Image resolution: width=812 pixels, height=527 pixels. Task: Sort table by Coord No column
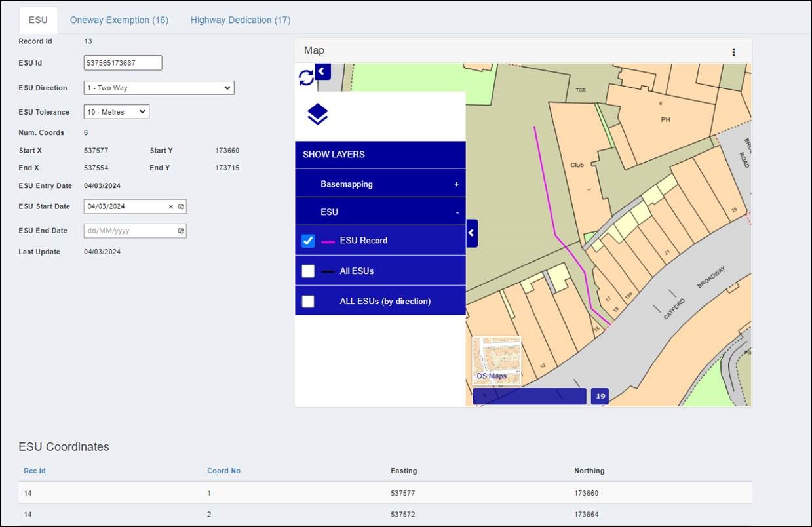223,471
